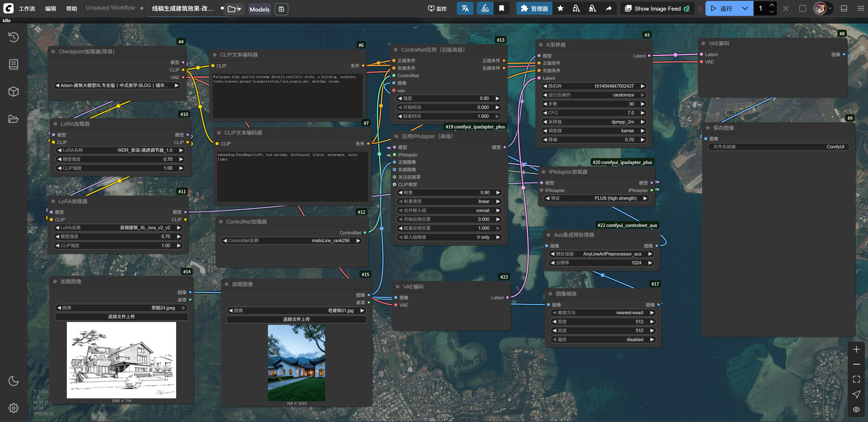This screenshot has height=422, width=868.
Task: Click fit view icon on canvas controls
Action: point(856,379)
